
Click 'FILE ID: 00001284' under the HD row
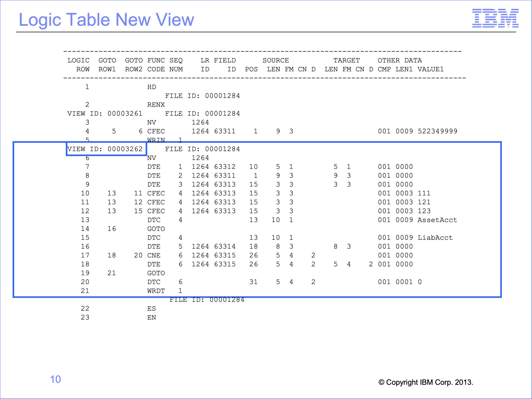click(x=202, y=96)
